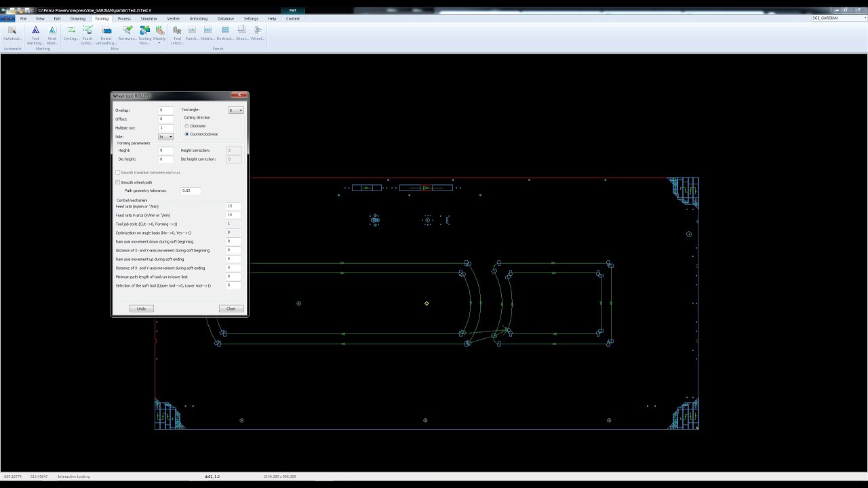Select the Nibble tool
The height and width of the screenshot is (488, 868).
[x=208, y=34]
